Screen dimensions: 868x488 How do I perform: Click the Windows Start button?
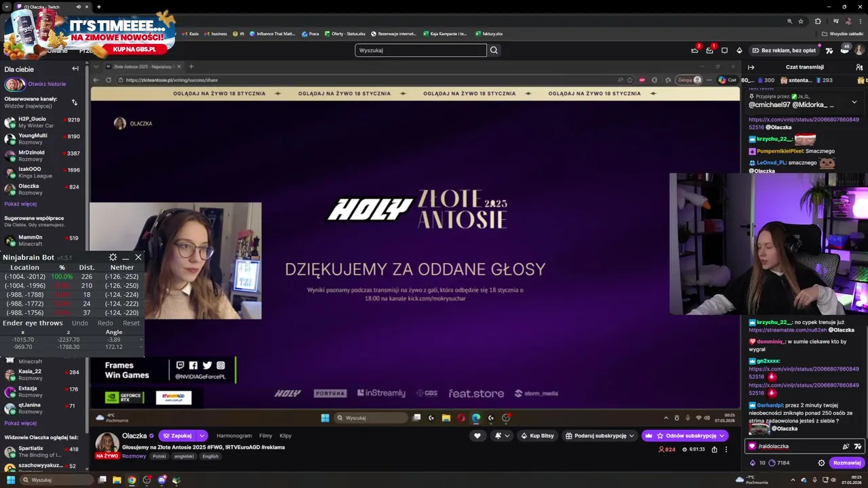tap(11, 480)
